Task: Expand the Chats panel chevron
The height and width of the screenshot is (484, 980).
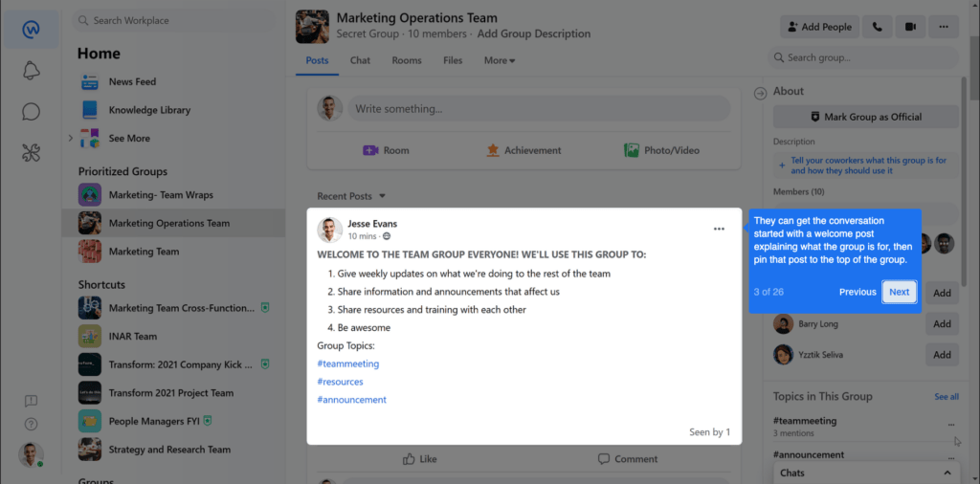Action: click(x=947, y=473)
